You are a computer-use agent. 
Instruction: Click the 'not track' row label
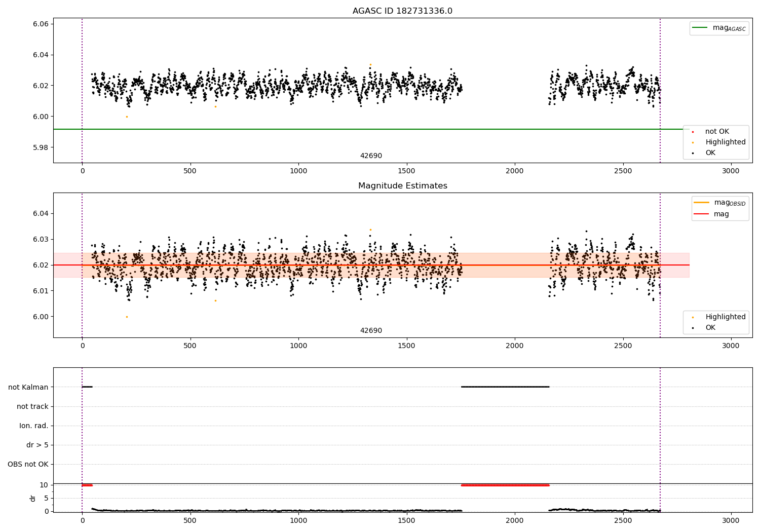[32, 406]
